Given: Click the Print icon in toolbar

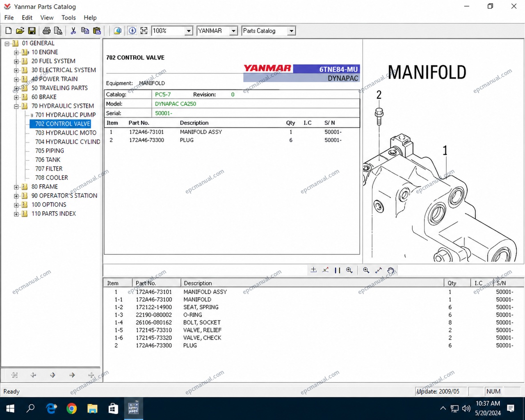Looking at the screenshot, I should pyautogui.click(x=46, y=31).
